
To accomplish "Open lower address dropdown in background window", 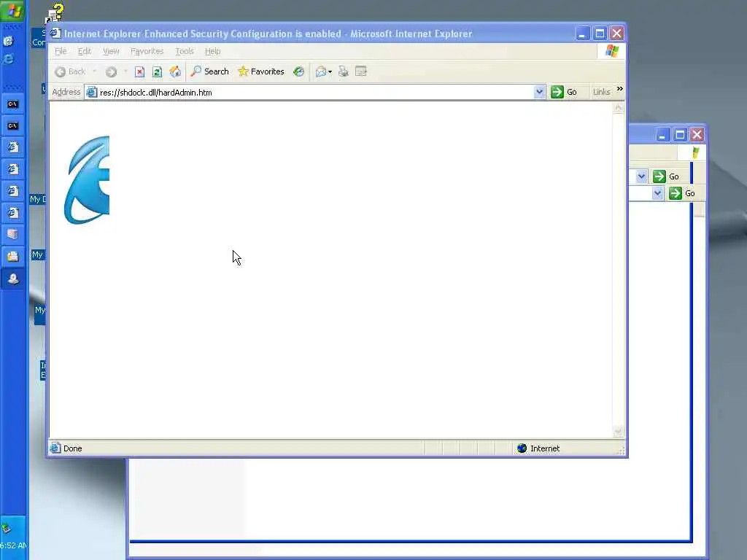I will (657, 192).
